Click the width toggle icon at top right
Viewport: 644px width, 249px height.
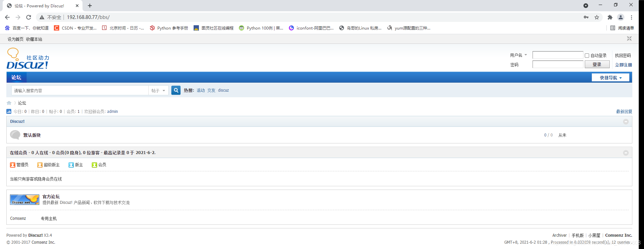click(x=629, y=39)
